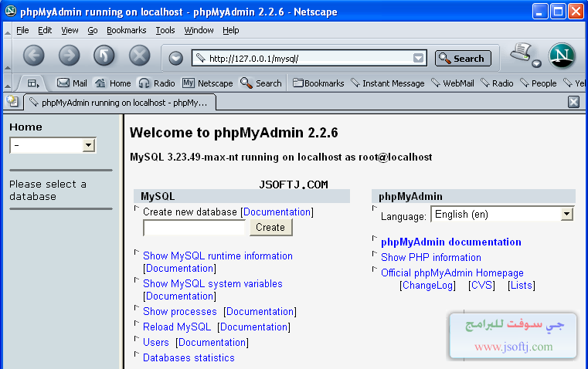The image size is (588, 369).
Task: Go to Home via personal toolbar
Action: 112,83
